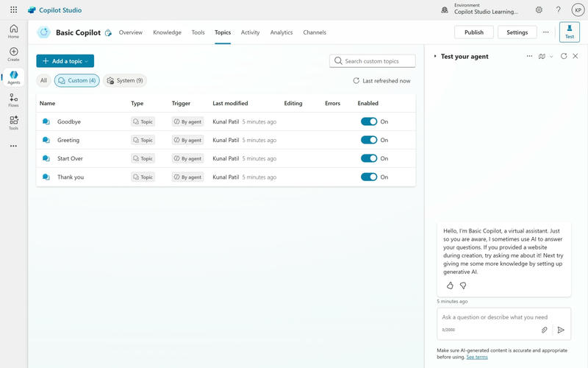
Task: Go to Home in the sidebar
Action: (x=13, y=32)
